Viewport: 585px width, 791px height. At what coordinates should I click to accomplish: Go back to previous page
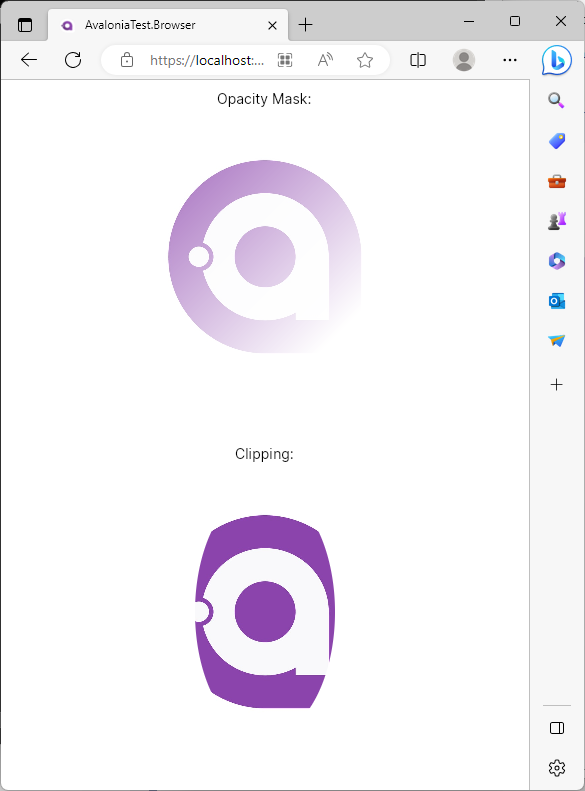point(29,60)
